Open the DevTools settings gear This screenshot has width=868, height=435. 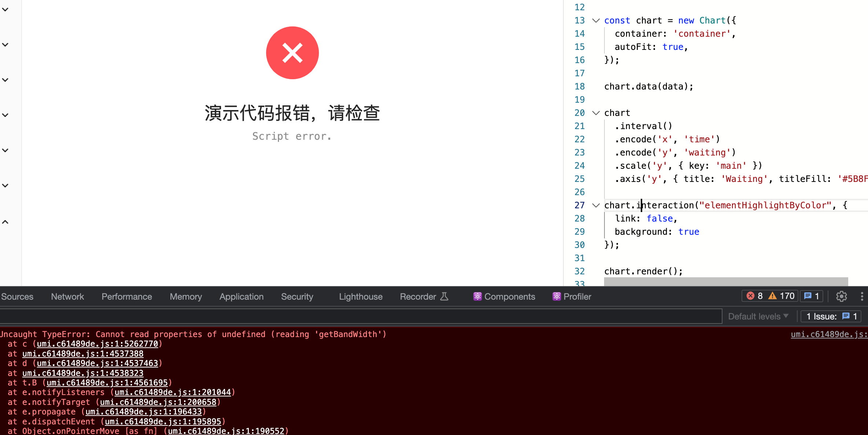click(841, 296)
